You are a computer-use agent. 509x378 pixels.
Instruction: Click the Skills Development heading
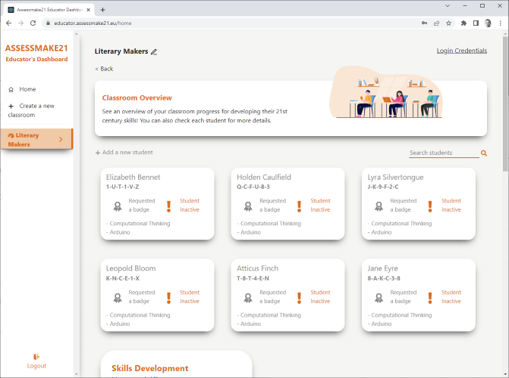coord(150,368)
